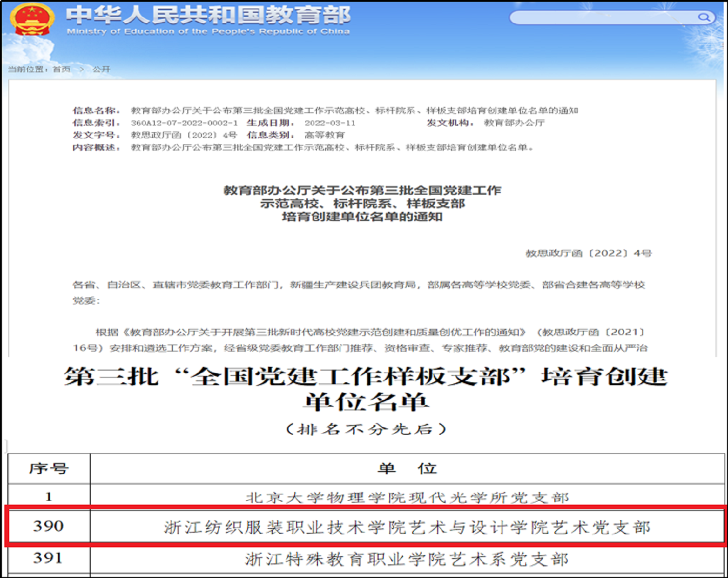
Task: Click the national emblem logo
Action: coord(32,19)
